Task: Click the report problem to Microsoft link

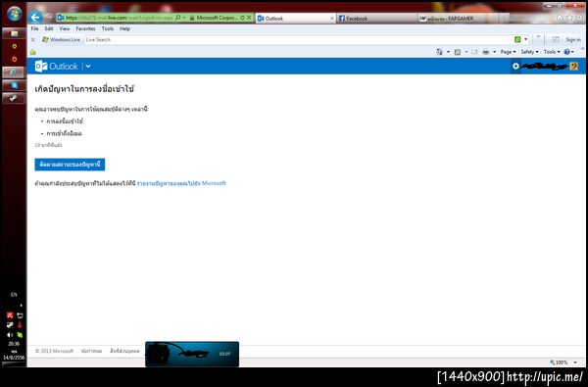Action: pos(181,183)
